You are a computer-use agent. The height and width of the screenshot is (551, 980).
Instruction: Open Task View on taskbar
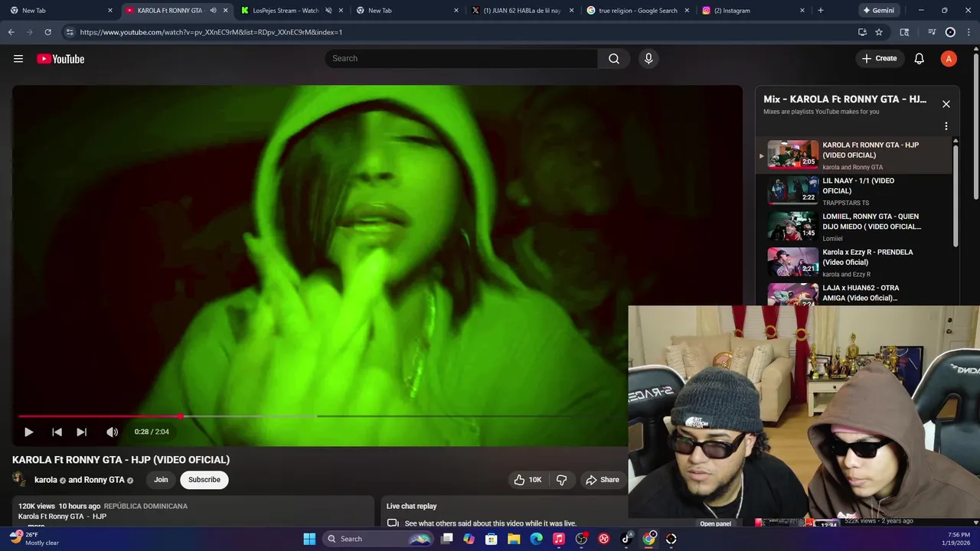point(447,539)
